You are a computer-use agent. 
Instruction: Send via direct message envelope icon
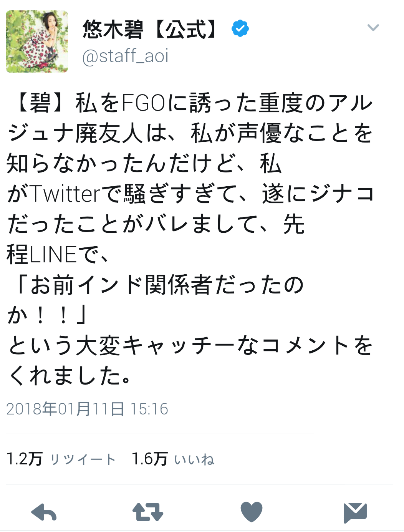(355, 512)
